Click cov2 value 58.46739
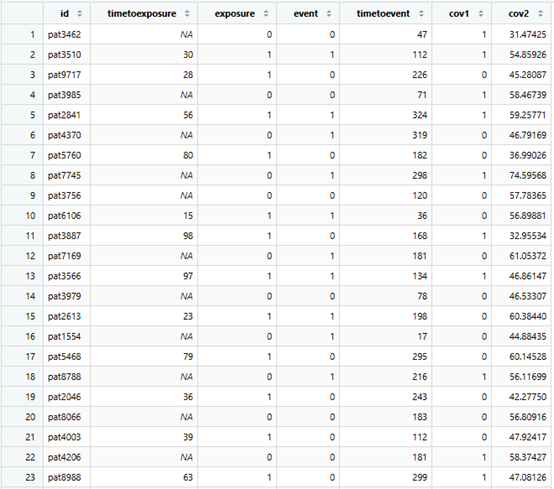554x489 pixels. tap(528, 95)
